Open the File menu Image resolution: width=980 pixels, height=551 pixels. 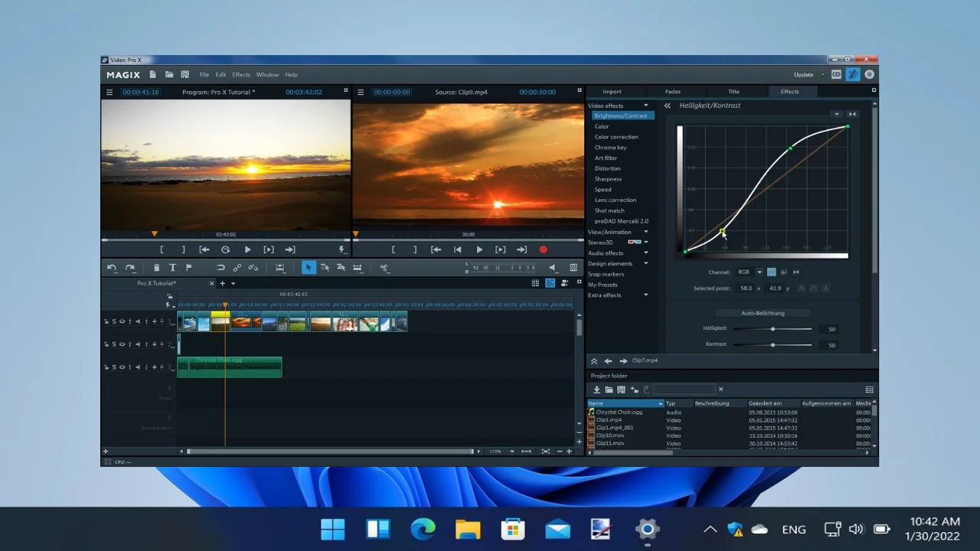(204, 74)
